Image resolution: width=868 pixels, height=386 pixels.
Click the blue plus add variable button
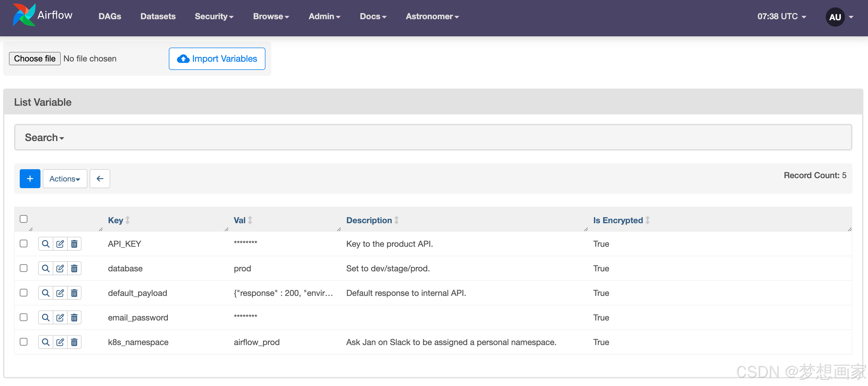pos(30,179)
